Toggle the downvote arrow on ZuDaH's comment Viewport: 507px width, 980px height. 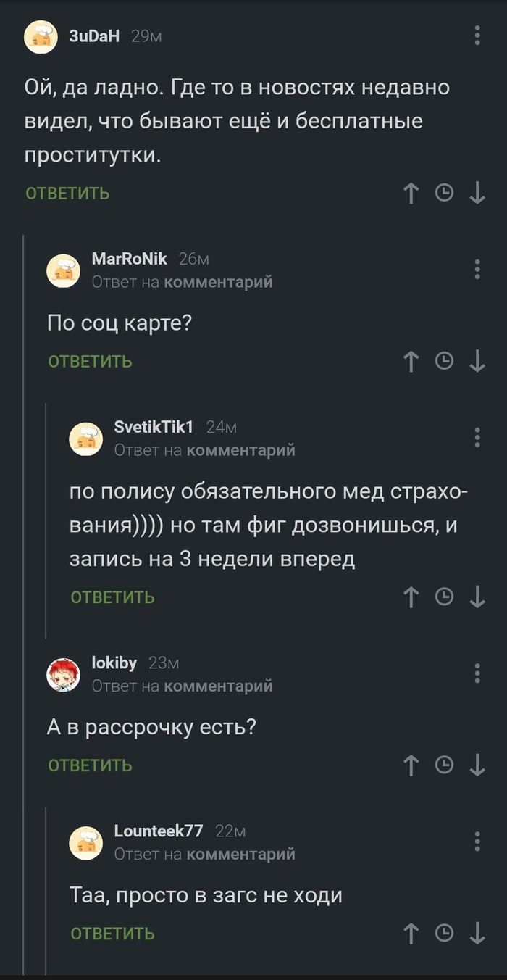pos(478,194)
